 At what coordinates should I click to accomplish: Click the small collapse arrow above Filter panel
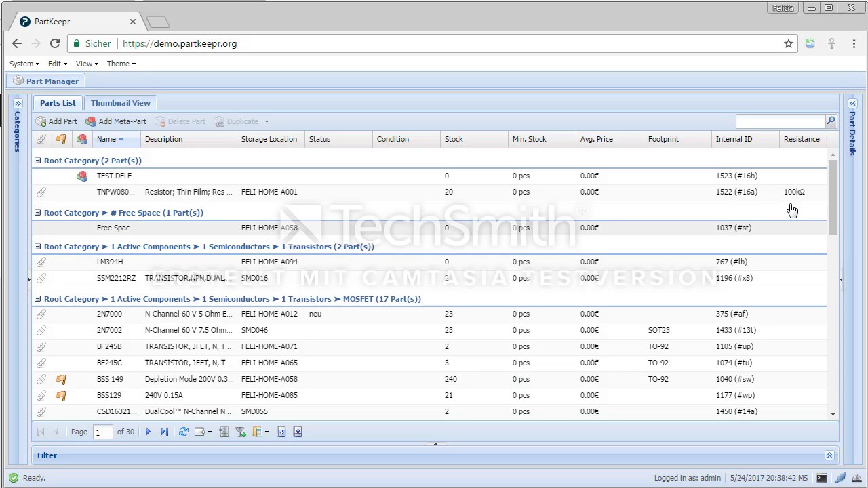[x=435, y=444]
